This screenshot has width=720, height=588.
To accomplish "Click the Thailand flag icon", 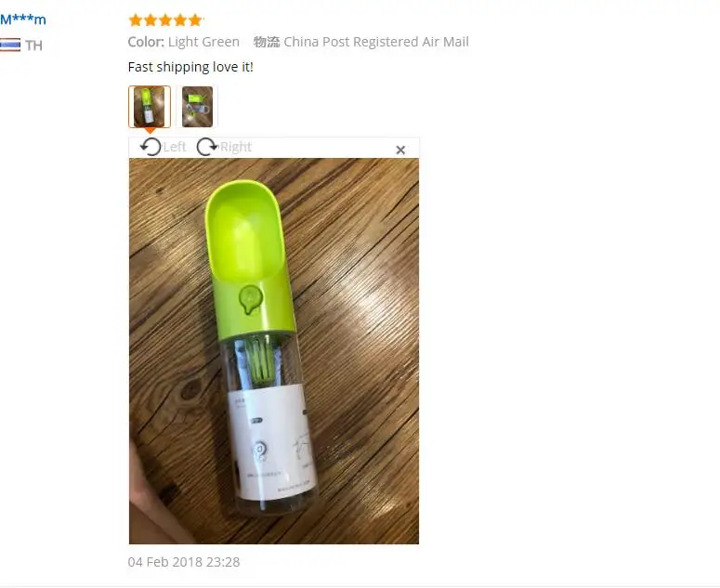I will coord(10,45).
